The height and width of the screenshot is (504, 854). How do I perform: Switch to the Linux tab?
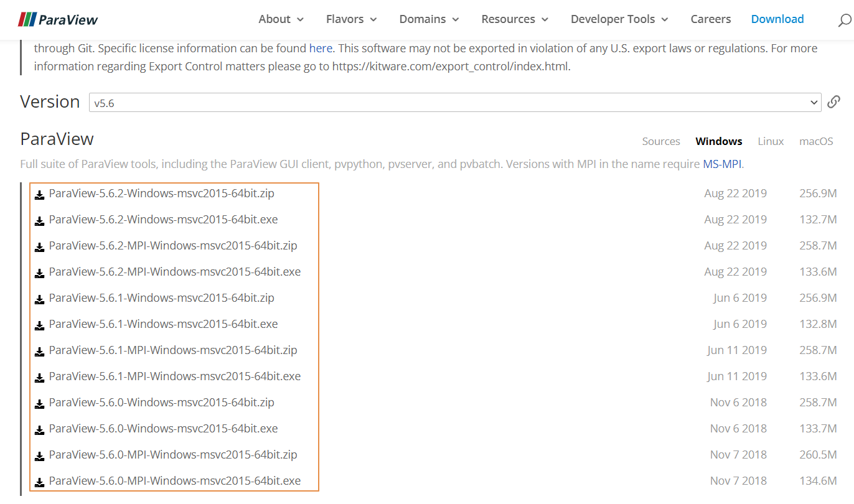pyautogui.click(x=771, y=141)
